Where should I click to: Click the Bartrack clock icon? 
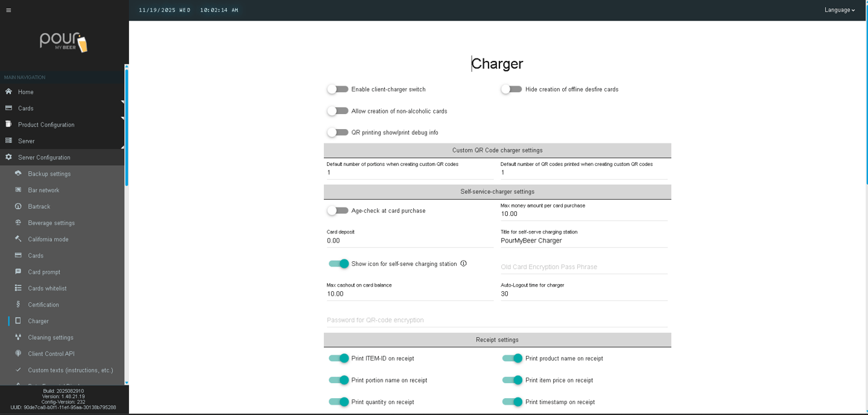tap(18, 206)
